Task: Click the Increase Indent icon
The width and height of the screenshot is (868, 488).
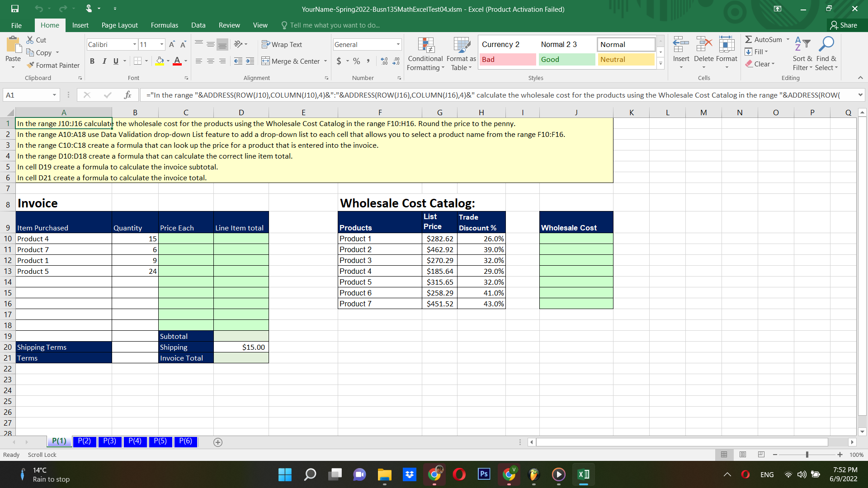Action: tap(250, 61)
